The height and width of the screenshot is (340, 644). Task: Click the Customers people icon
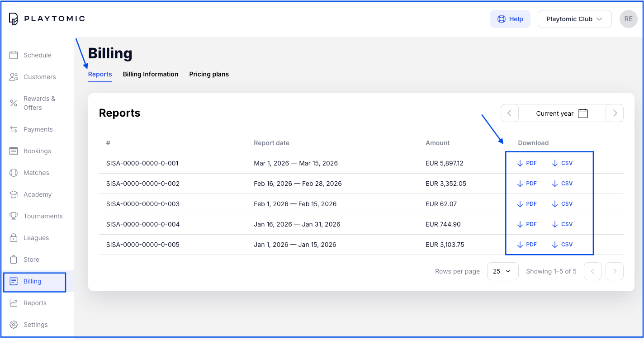coord(14,77)
